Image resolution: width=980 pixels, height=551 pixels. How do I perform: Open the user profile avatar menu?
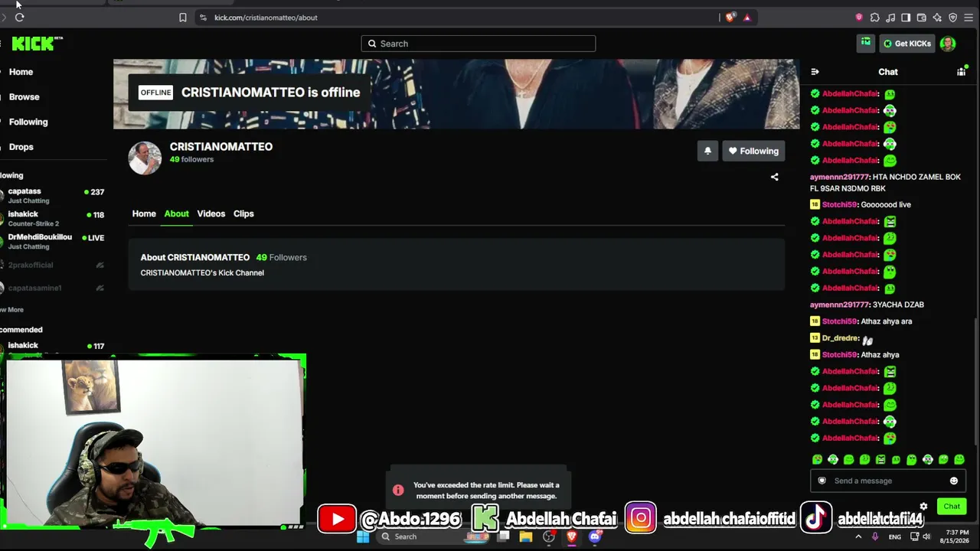948,44
